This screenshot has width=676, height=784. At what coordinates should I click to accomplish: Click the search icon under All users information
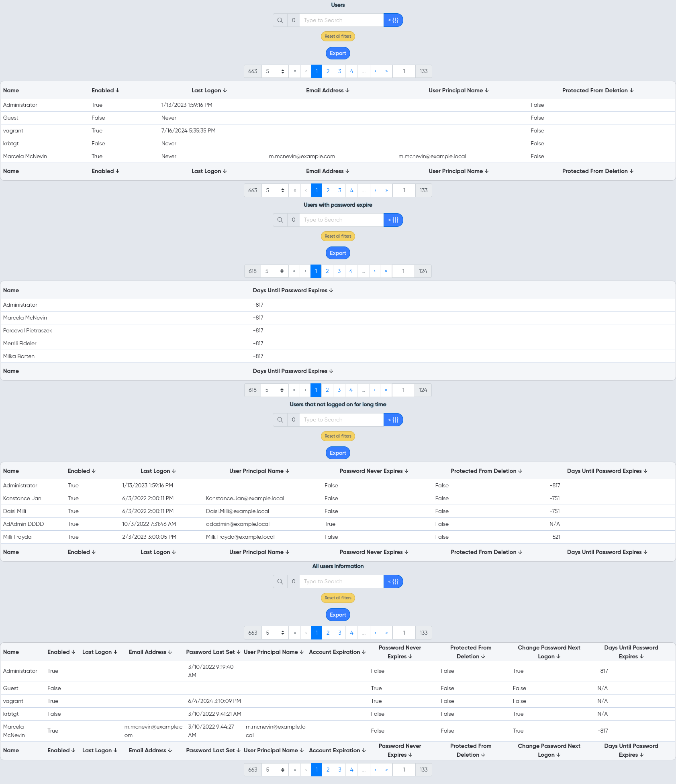click(x=280, y=581)
